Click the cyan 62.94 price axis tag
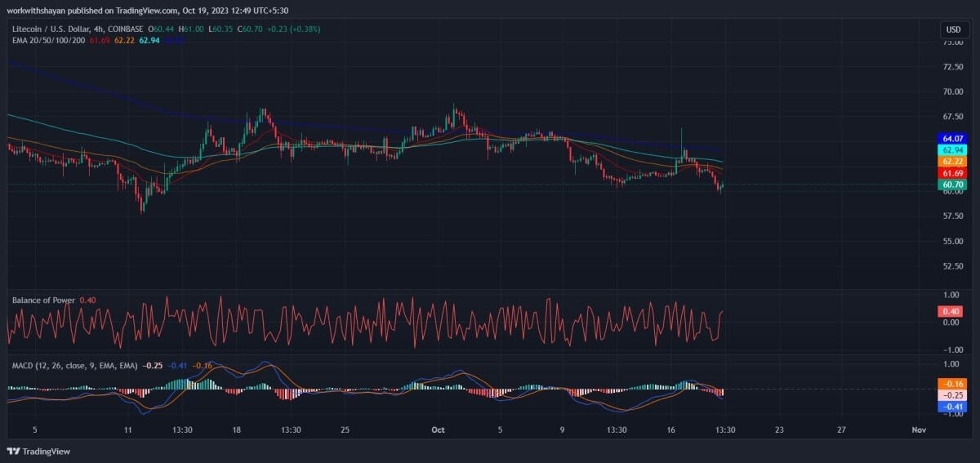The height and width of the screenshot is (463, 980). pyautogui.click(x=953, y=150)
